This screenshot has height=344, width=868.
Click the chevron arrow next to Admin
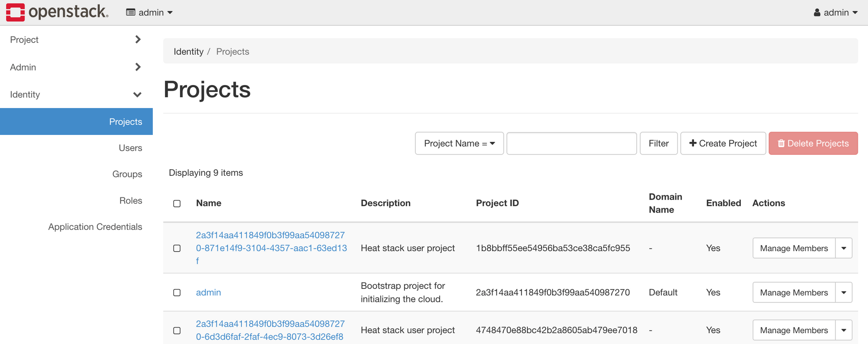click(x=138, y=67)
